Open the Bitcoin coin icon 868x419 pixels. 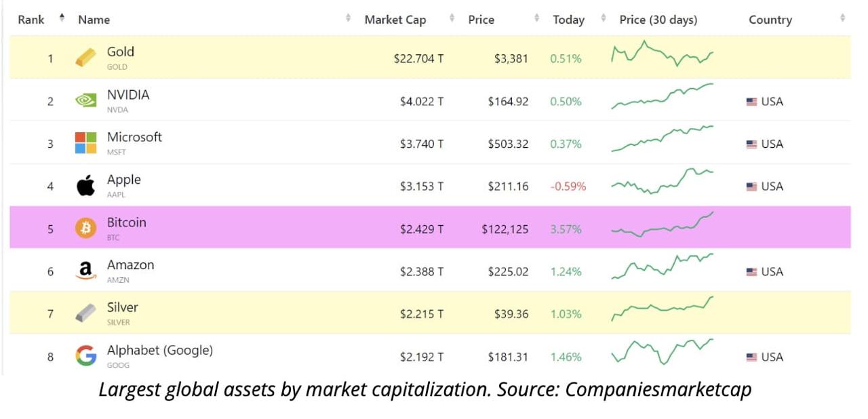(85, 228)
